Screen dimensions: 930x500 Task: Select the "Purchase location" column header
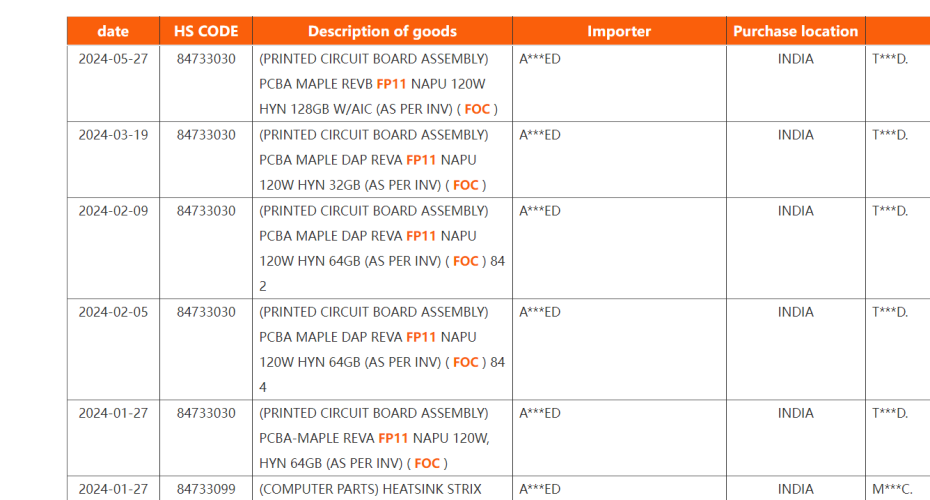tap(795, 31)
